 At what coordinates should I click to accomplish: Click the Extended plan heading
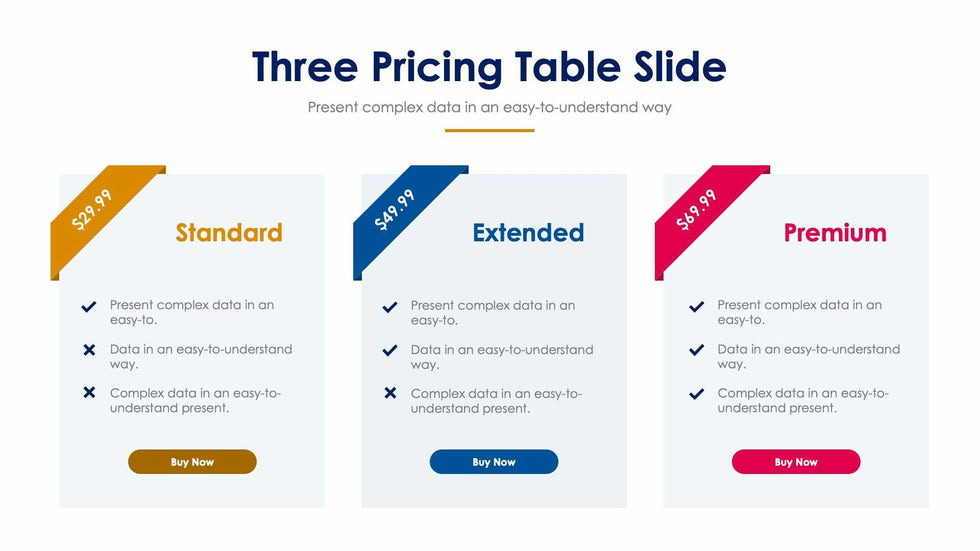tap(528, 233)
